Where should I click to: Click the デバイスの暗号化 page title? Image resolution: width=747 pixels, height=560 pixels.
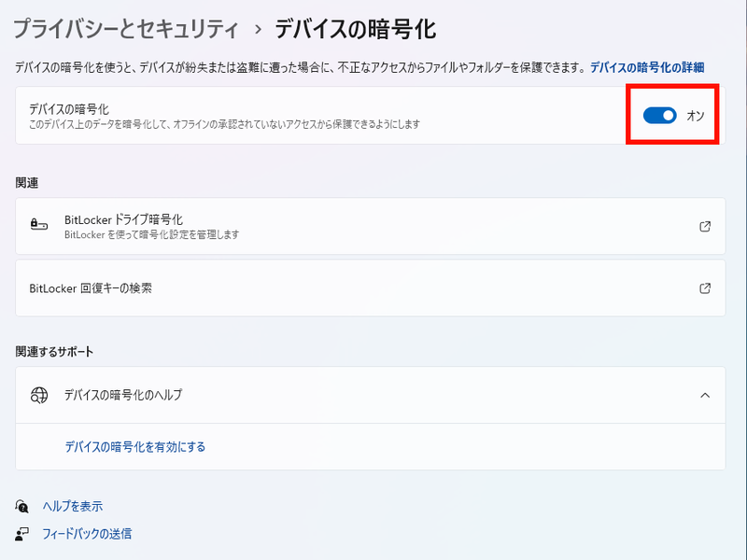tap(356, 29)
